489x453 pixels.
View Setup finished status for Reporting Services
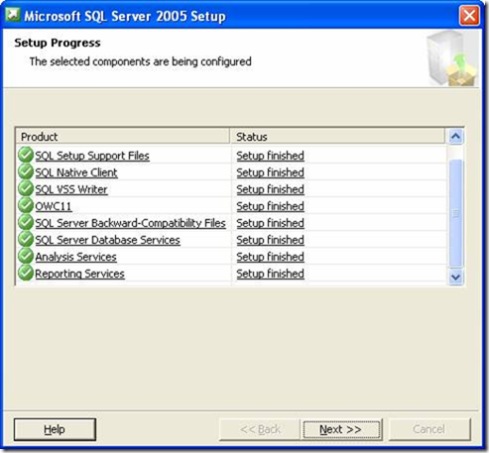(x=270, y=274)
